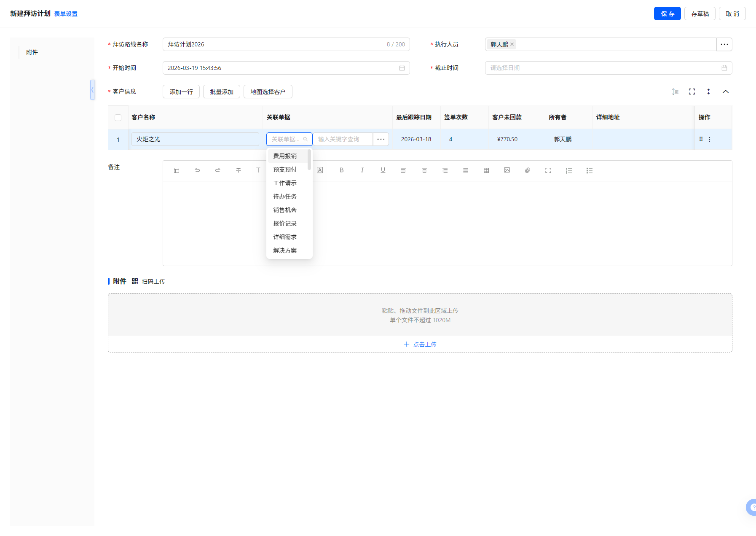Viewport: 756px width, 536px height.
Task: Insert a table using the editor toolbar icon
Action: (486, 170)
